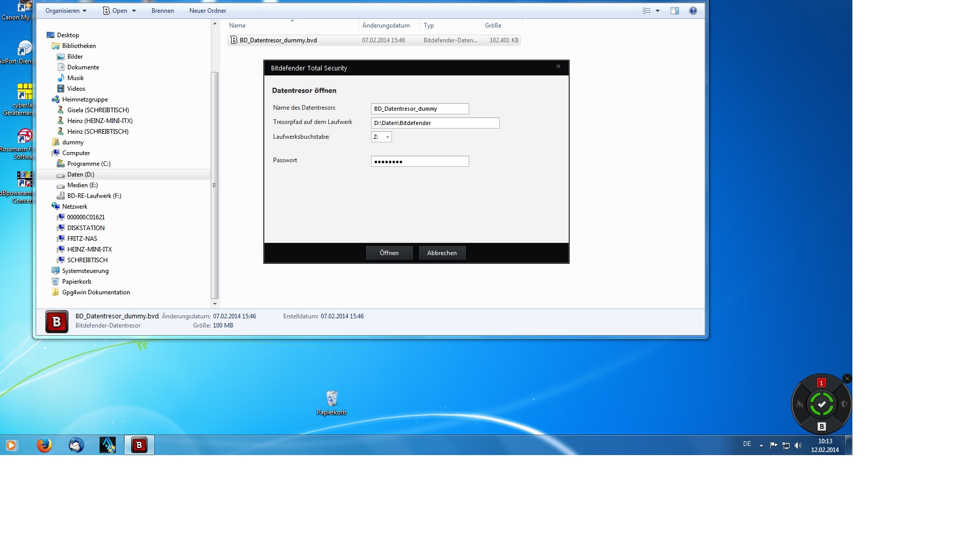Viewport: 980px width, 551px height.
Task: Click the Papierkorb desktop icon
Action: click(x=332, y=403)
